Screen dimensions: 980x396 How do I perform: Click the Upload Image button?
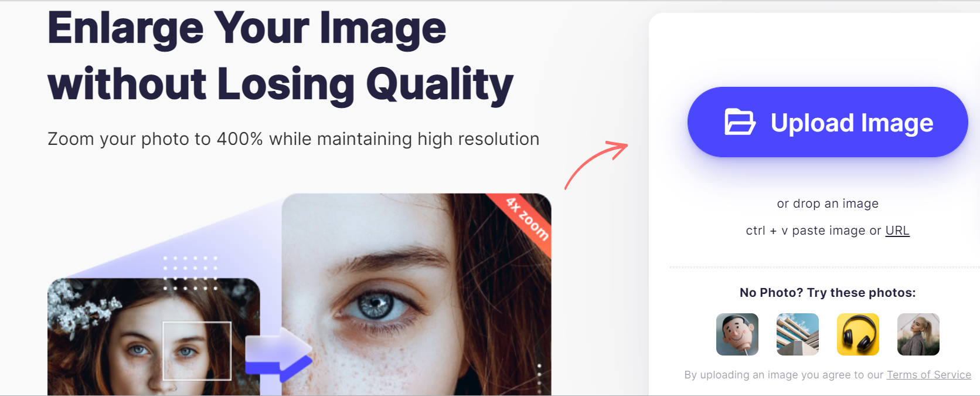[828, 122]
